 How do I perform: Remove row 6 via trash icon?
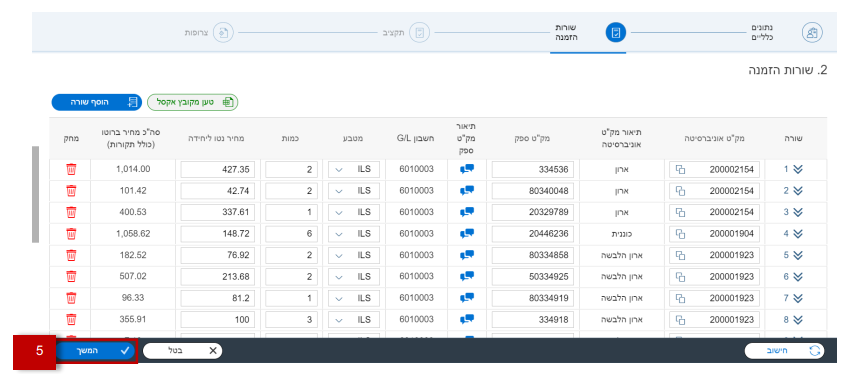point(71,277)
